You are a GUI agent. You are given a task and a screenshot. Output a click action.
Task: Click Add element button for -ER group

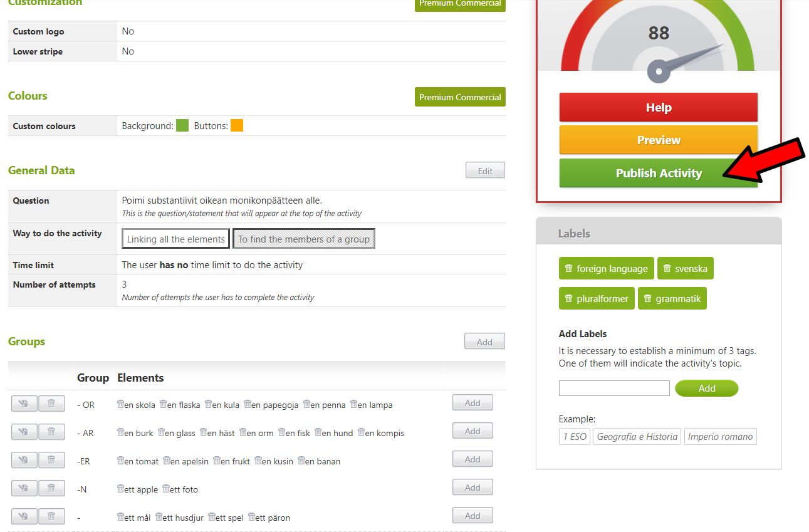click(472, 459)
